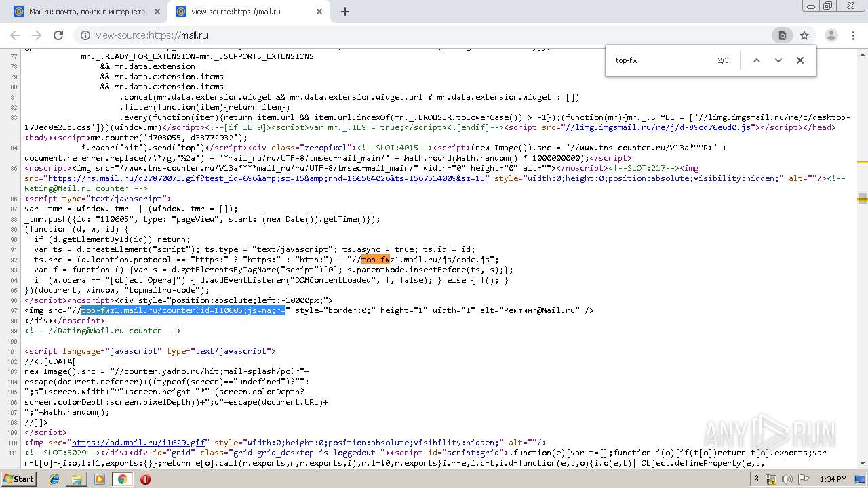Click line number 111
The height and width of the screenshot is (488, 868).
(12, 453)
